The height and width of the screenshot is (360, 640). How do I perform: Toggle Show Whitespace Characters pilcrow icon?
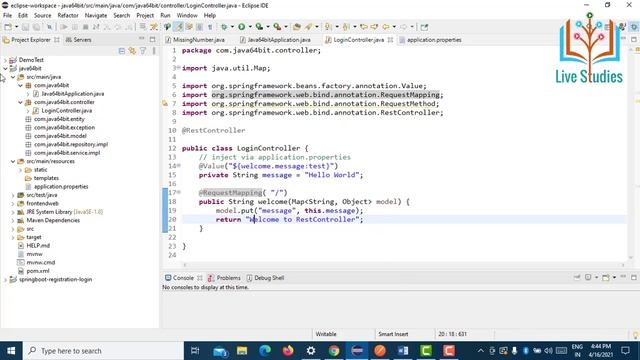[x=210, y=27]
